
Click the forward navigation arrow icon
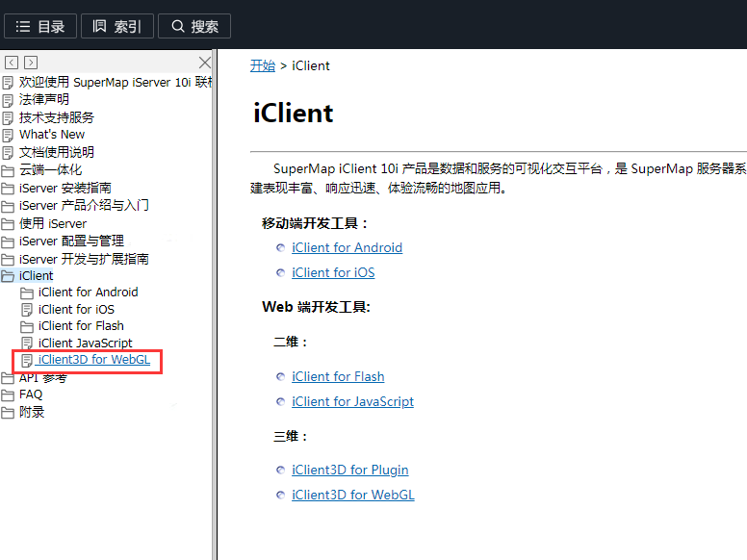click(31, 63)
